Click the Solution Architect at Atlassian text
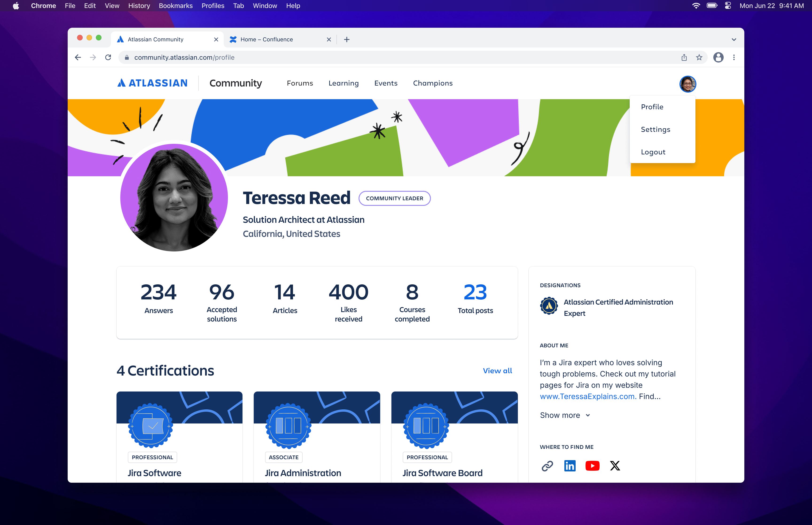The image size is (812, 525). click(303, 219)
